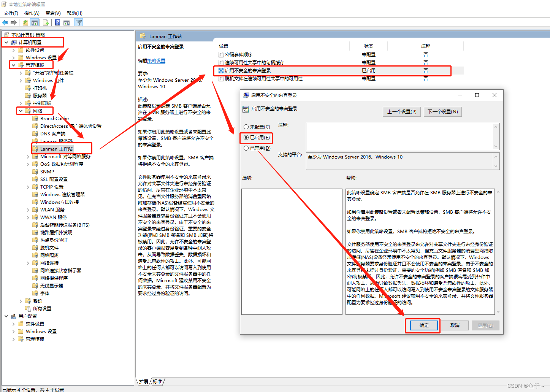Click the policy icon beside 脱机文件在连续可用性共享中的可用性
Viewport: 550px width, 392px height.
click(x=221, y=78)
